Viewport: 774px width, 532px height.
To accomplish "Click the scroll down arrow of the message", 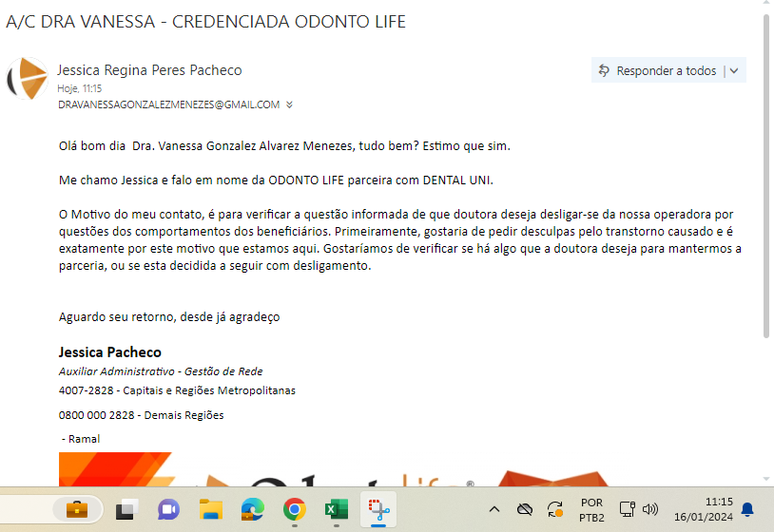I will coord(766,479).
